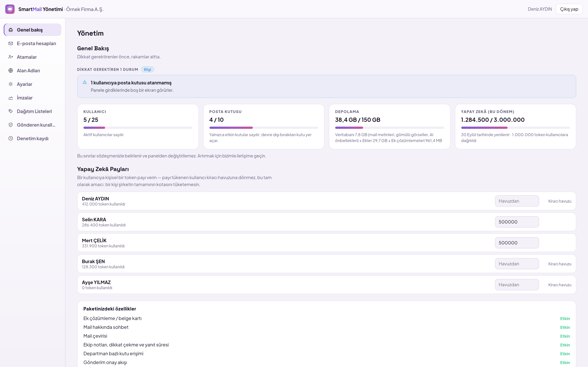Click the Denetim kaydı clock icon
The image size is (588, 367).
pos(11,138)
